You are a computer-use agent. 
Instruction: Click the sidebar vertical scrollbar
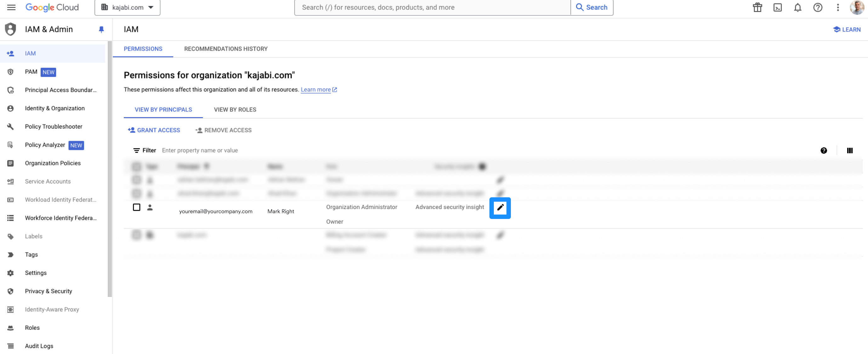coord(110,169)
